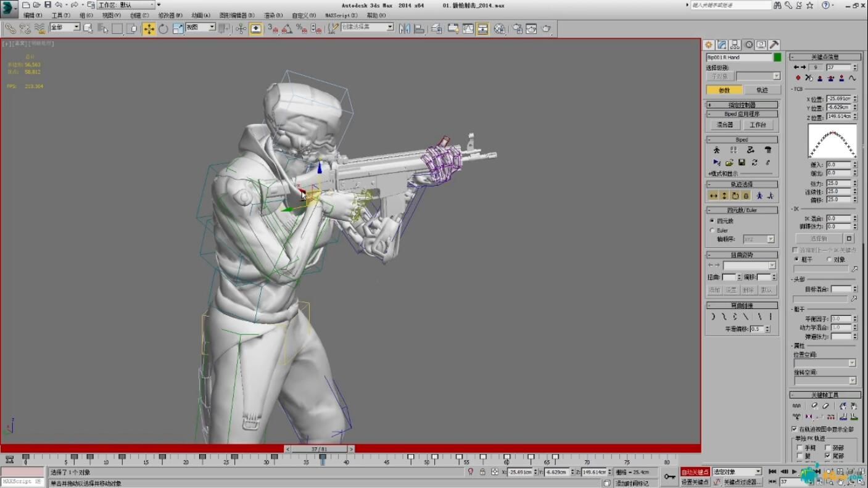Open the 编辑 menu
This screenshot has width=868, height=488.
[x=33, y=15]
